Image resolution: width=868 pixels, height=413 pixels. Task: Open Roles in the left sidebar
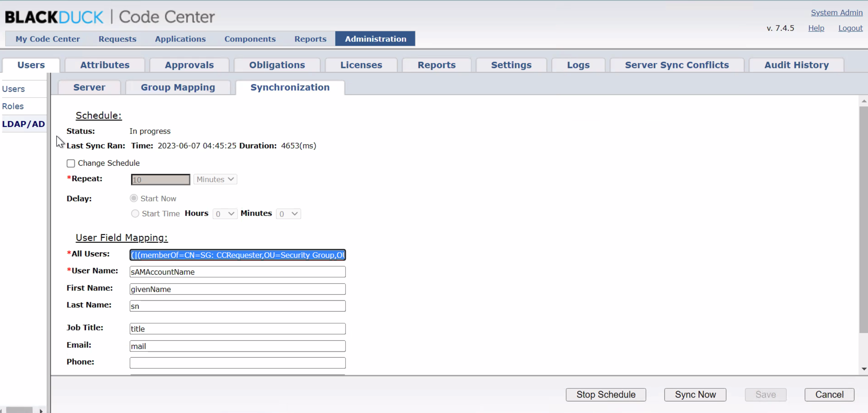[x=13, y=106]
